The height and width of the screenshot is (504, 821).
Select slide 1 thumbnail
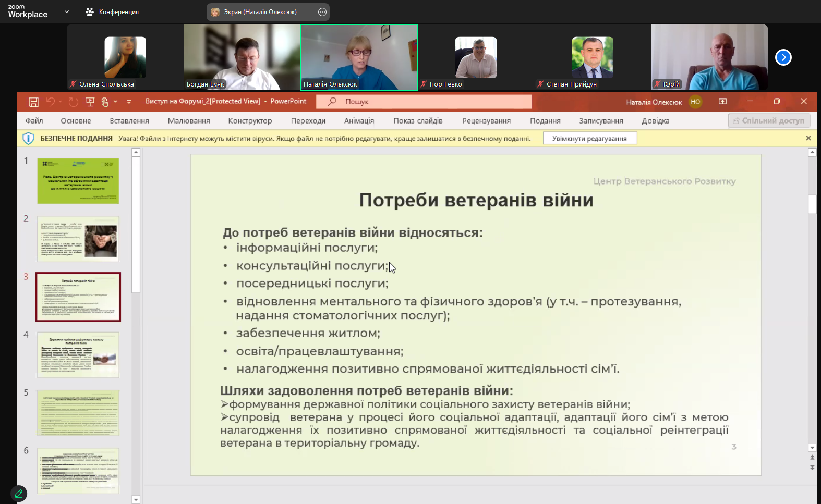point(78,181)
